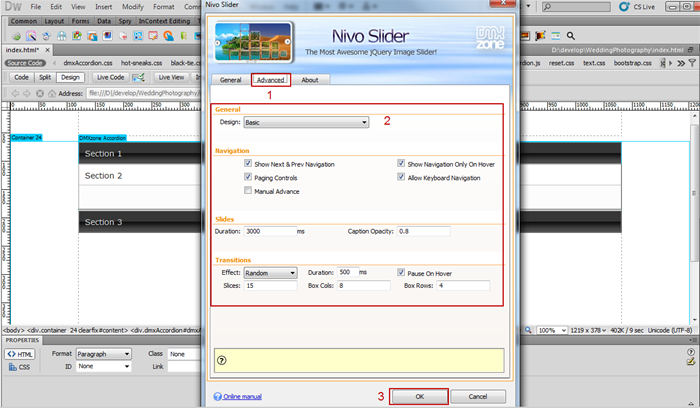700x408 pixels.
Task: Click the help question mark icon in dialog
Action: (x=221, y=360)
